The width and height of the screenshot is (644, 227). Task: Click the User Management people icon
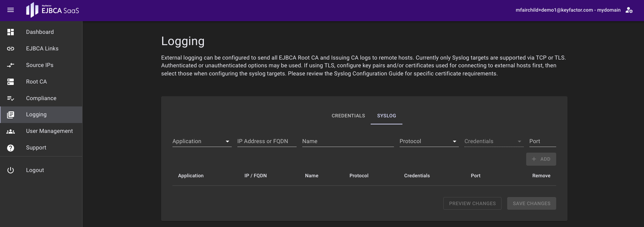pos(11,131)
